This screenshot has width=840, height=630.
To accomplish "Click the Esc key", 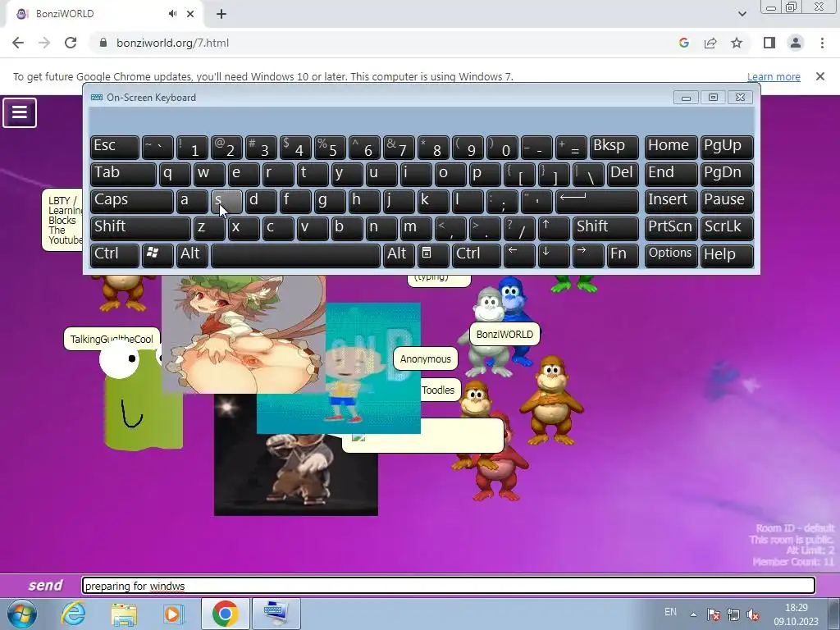I will point(115,147).
